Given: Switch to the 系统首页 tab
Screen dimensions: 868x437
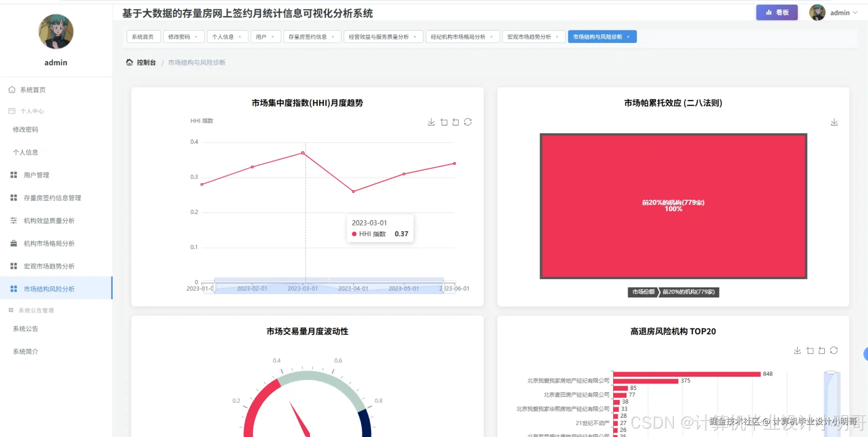Looking at the screenshot, I should tap(143, 37).
